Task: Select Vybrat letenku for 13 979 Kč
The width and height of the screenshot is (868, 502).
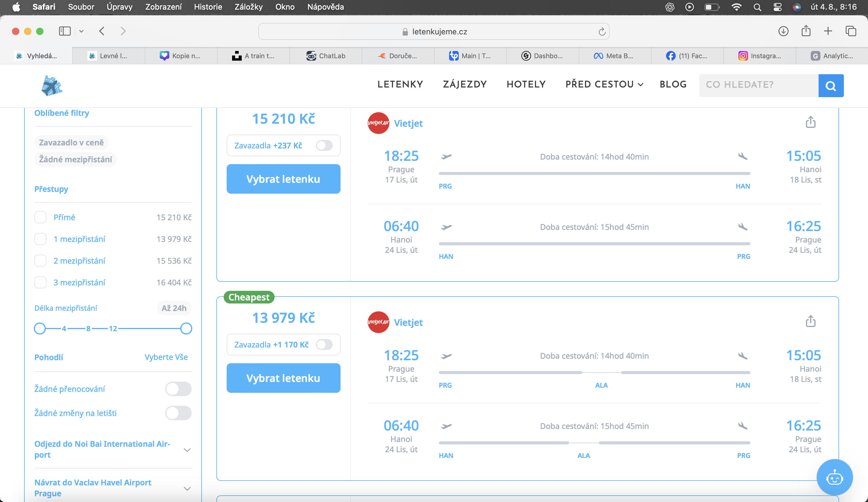Action: tap(284, 378)
